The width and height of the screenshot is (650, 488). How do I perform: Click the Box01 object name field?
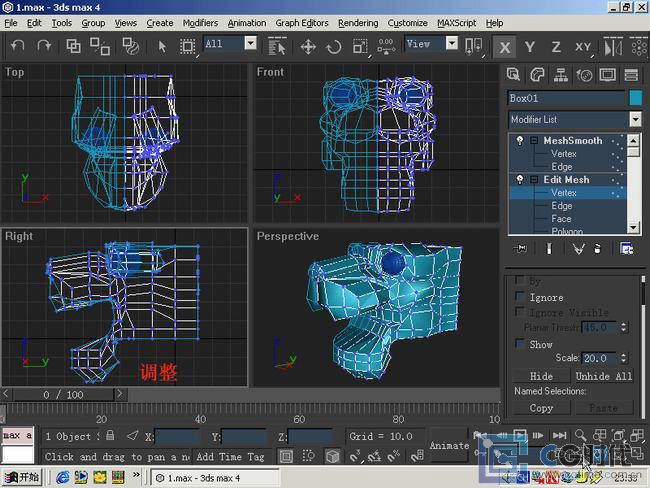567,98
